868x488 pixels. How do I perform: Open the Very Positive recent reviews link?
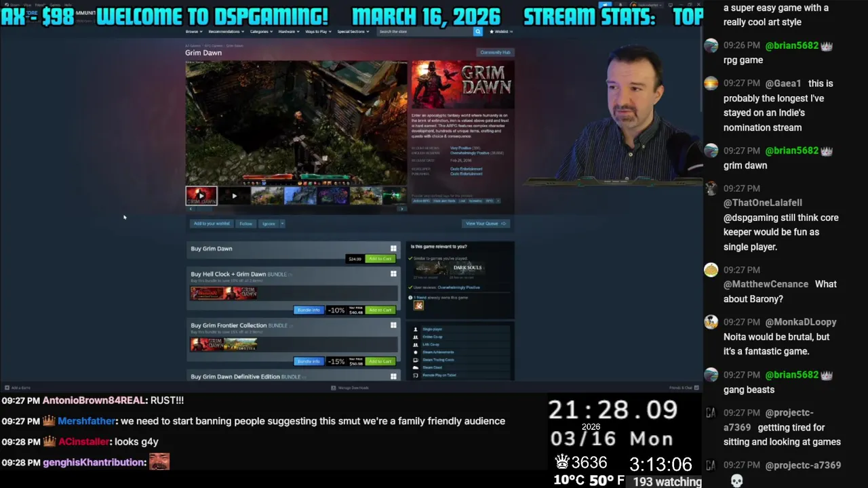click(x=461, y=148)
